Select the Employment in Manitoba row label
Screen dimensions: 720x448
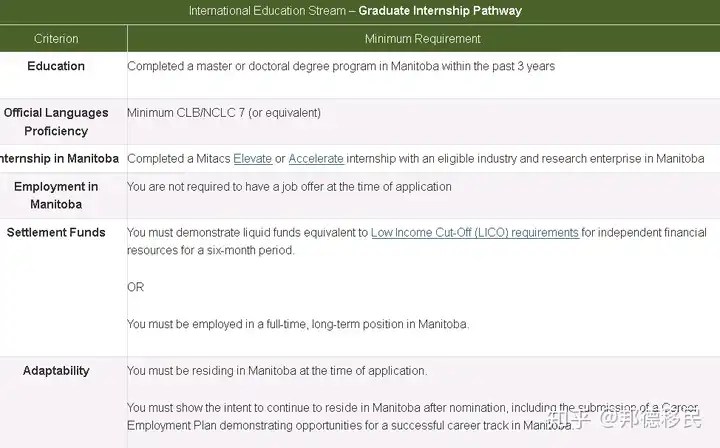[56, 196]
